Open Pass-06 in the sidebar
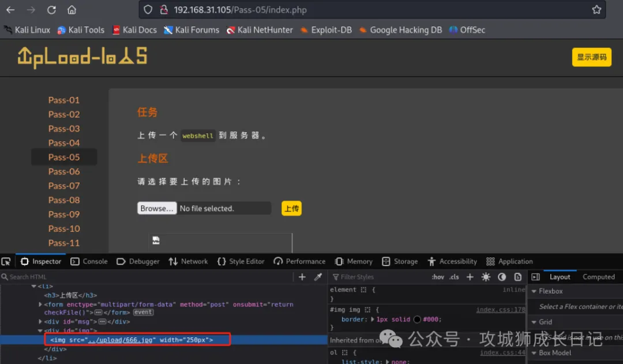 [64, 171]
